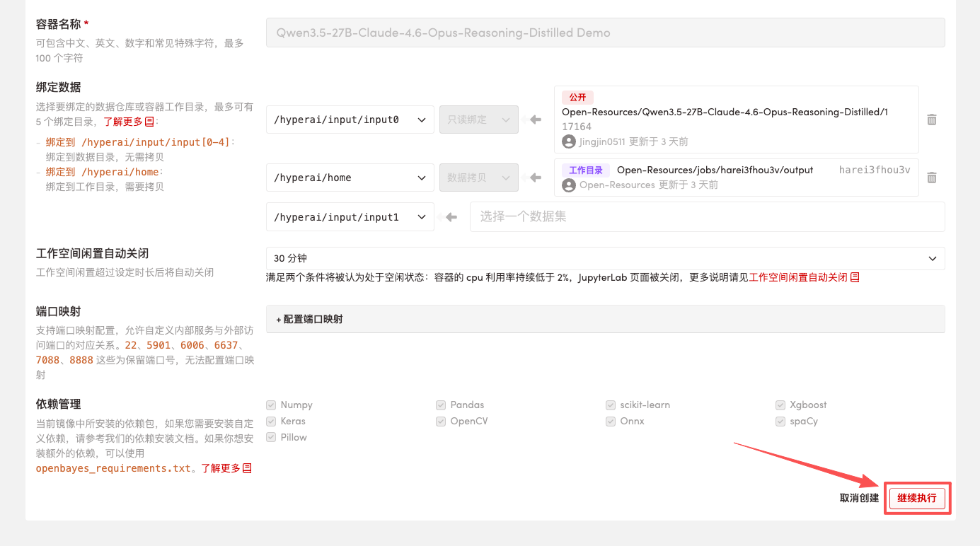Screen dimensions: 980x546
Task: Toggle the Pandas dependency checkbox
Action: click(441, 405)
